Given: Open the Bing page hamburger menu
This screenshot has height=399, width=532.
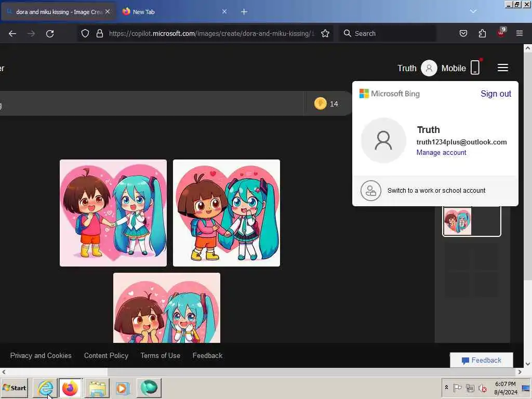Looking at the screenshot, I should pos(502,68).
